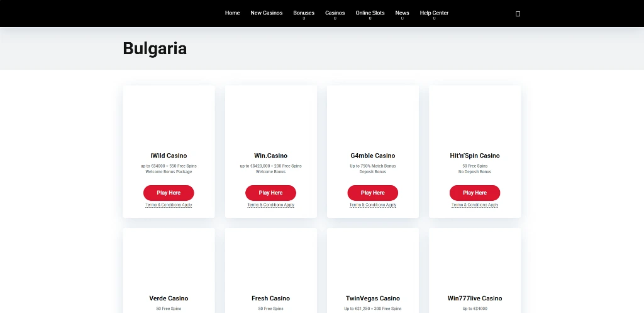Click the Bulgaria page heading

tap(155, 48)
